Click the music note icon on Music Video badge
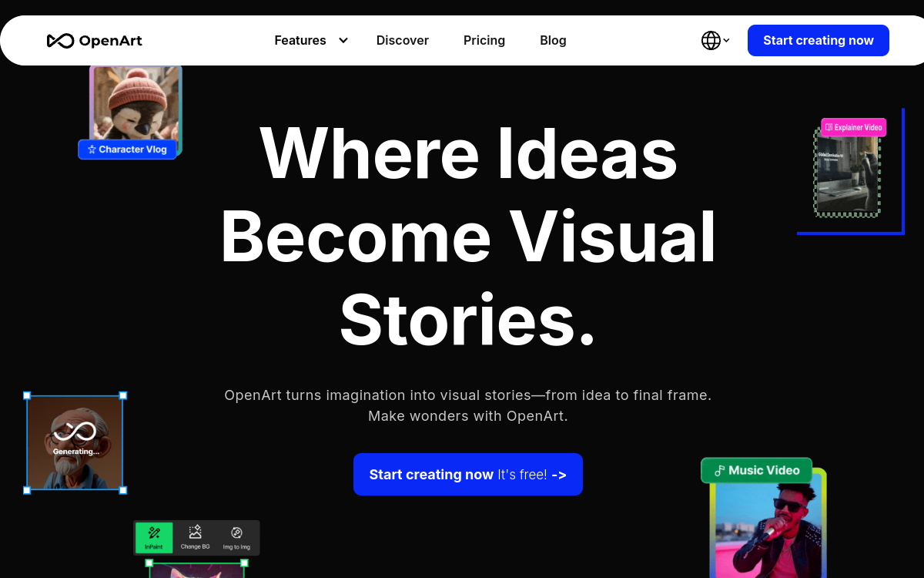This screenshot has height=578, width=924. pyautogui.click(x=718, y=470)
